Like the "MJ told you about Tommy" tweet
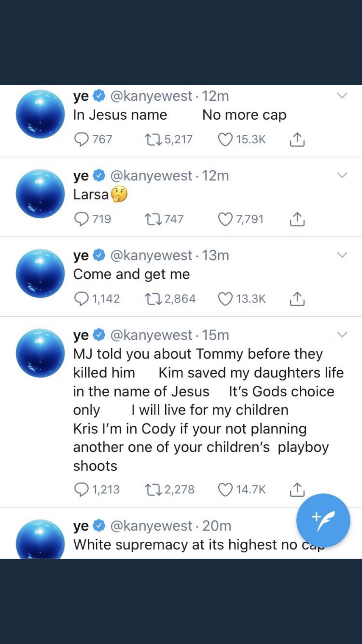362x644 pixels. pyautogui.click(x=225, y=489)
